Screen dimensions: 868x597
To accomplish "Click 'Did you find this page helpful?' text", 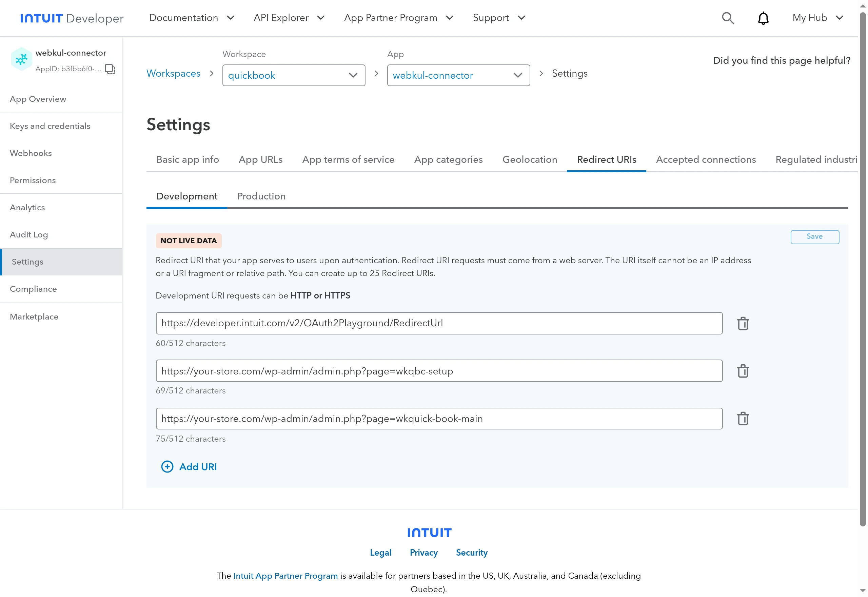I will point(781,61).
